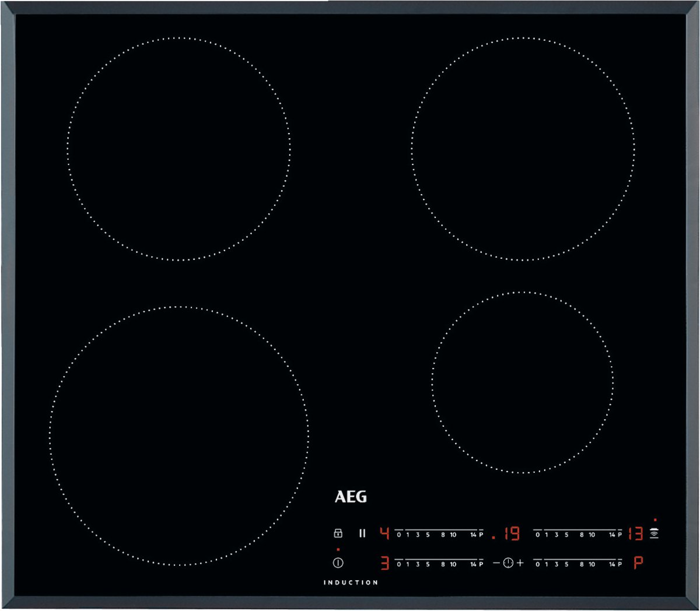The width and height of the screenshot is (700, 611).
Task: Switch the hob off with the power icon
Action: tap(338, 563)
